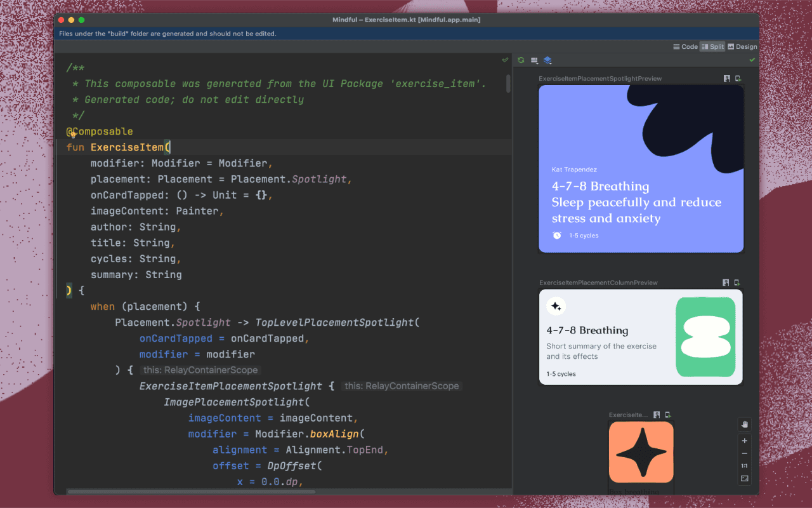Image resolution: width=812 pixels, height=508 pixels.
Task: Start interactive mode for SpotlightPreview
Action: (x=726, y=79)
